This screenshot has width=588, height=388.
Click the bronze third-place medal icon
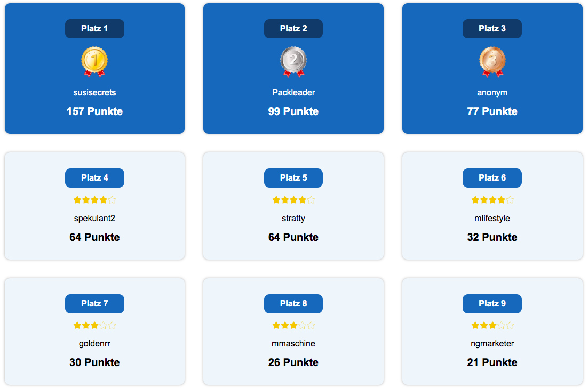point(492,62)
